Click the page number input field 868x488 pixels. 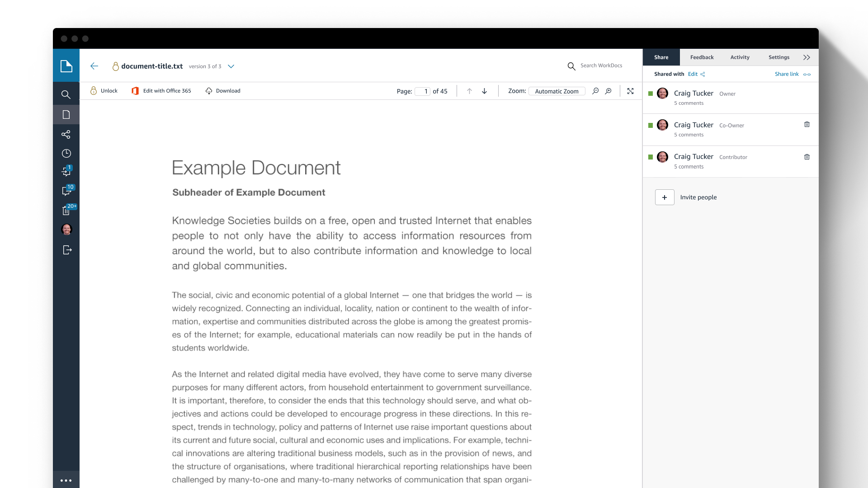point(423,91)
